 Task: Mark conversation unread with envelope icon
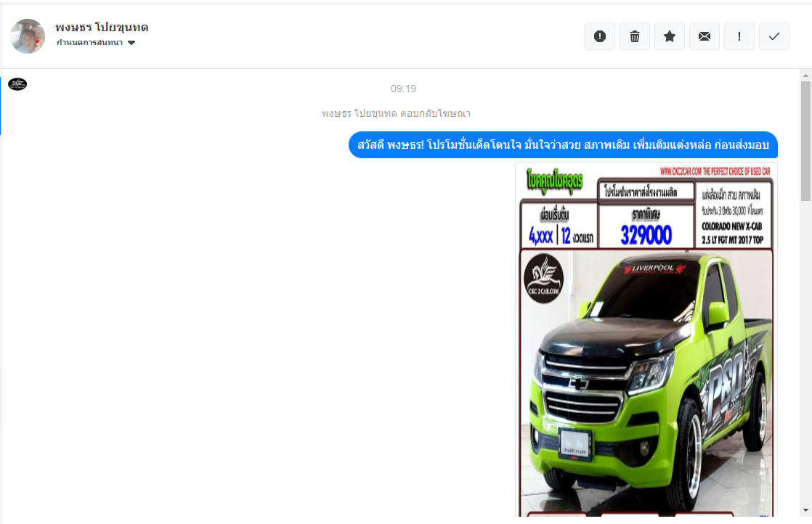tap(705, 36)
